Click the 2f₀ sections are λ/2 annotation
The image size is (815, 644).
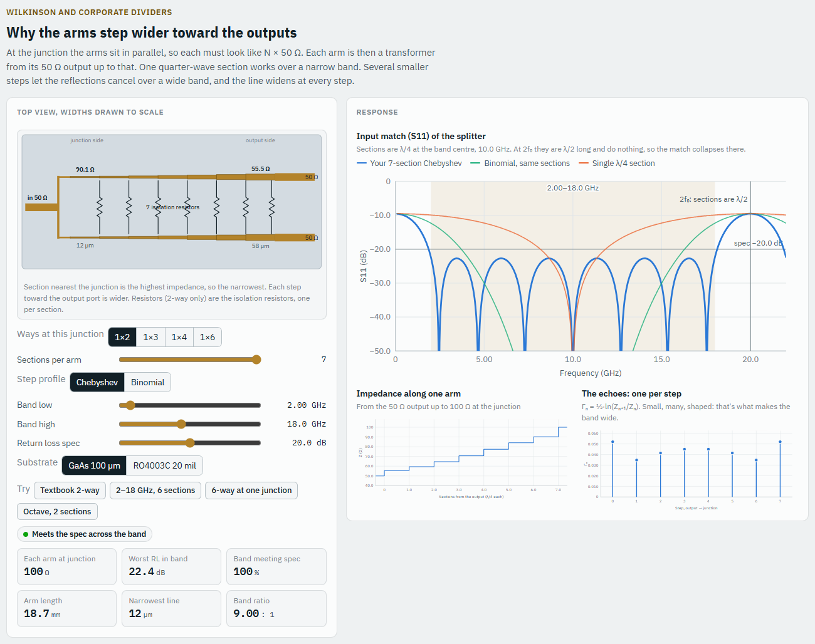pos(713,199)
